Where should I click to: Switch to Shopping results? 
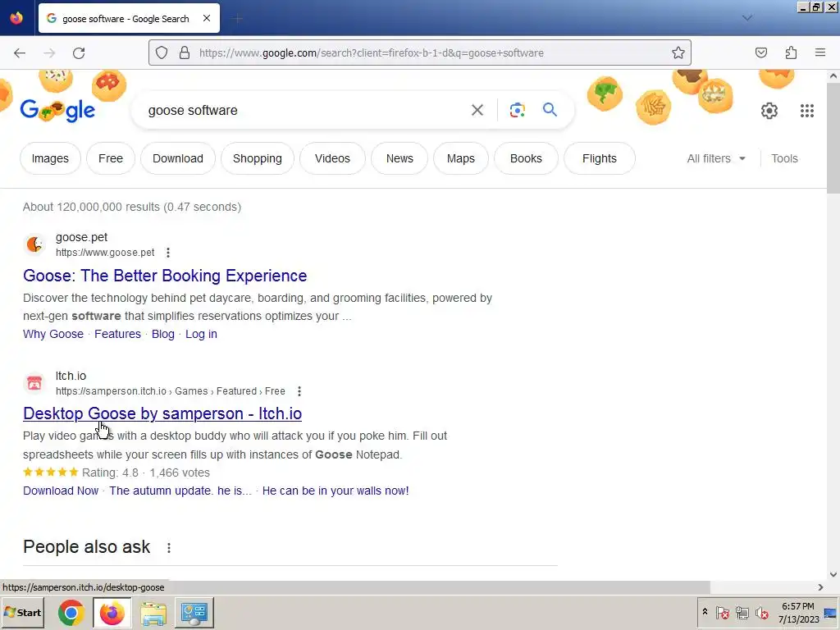(x=257, y=158)
